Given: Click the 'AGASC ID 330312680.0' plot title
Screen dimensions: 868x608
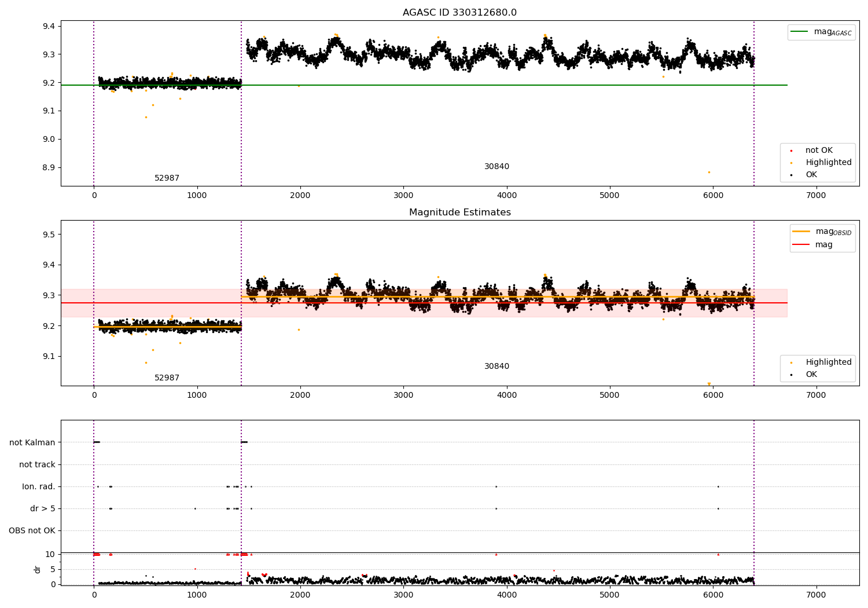Looking at the screenshot, I should (459, 13).
